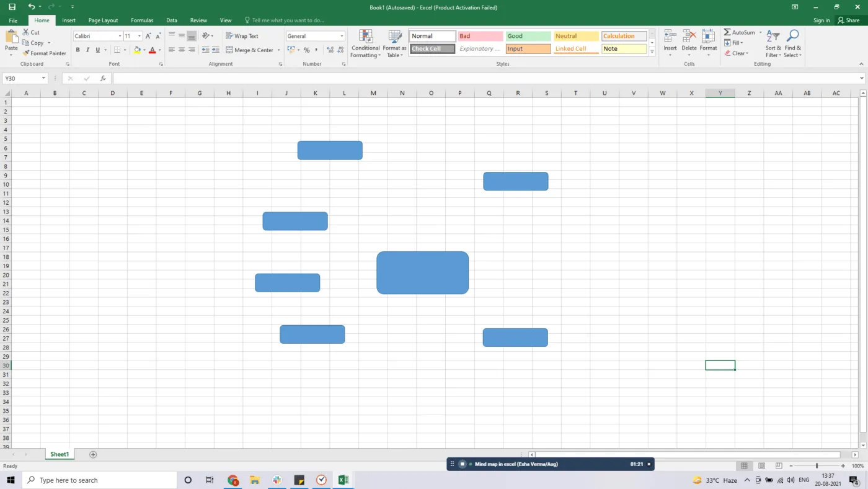The height and width of the screenshot is (489, 868).
Task: Toggle Wrap Text for selected cells
Action: (243, 35)
